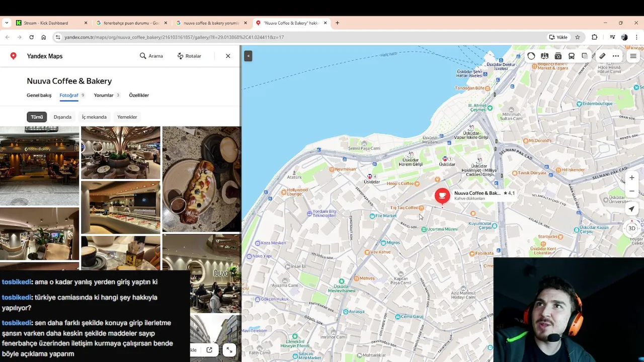
Task: Open the hamburger main menu
Action: (x=633, y=56)
